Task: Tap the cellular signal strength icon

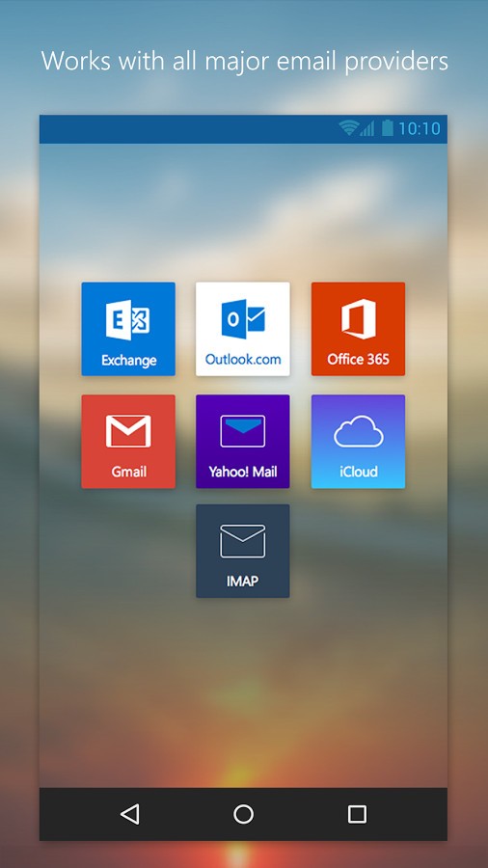Action: pos(367,128)
